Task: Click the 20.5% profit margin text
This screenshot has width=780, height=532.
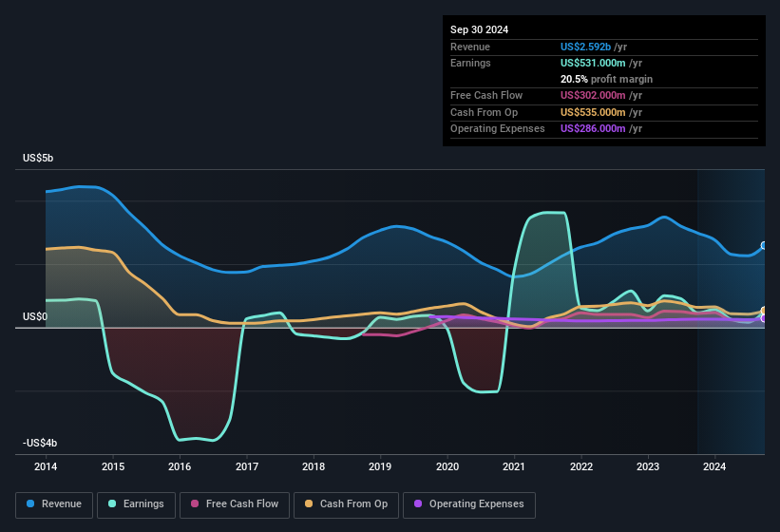Action: 606,79
